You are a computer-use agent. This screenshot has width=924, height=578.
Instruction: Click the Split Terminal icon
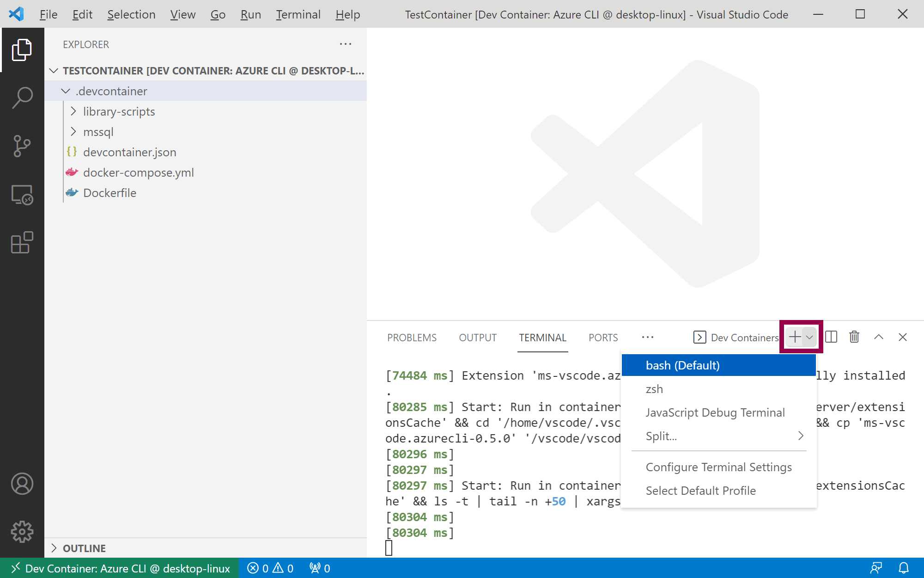coord(831,337)
